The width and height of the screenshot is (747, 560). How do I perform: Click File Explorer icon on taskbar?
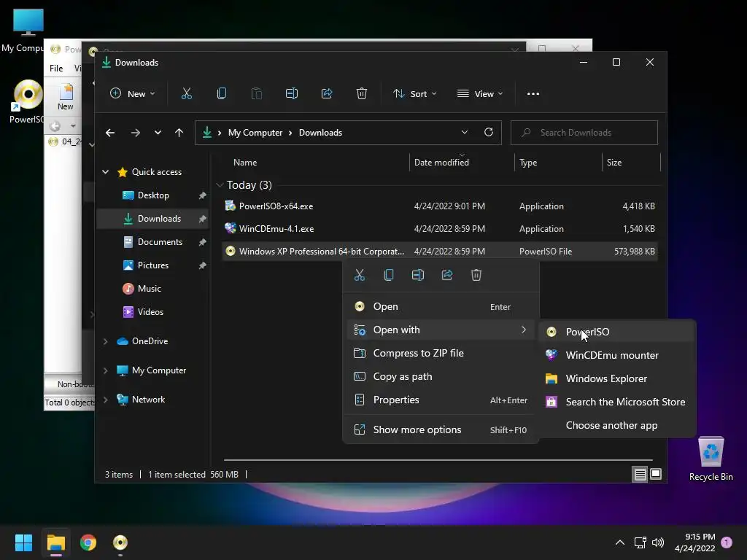55,542
